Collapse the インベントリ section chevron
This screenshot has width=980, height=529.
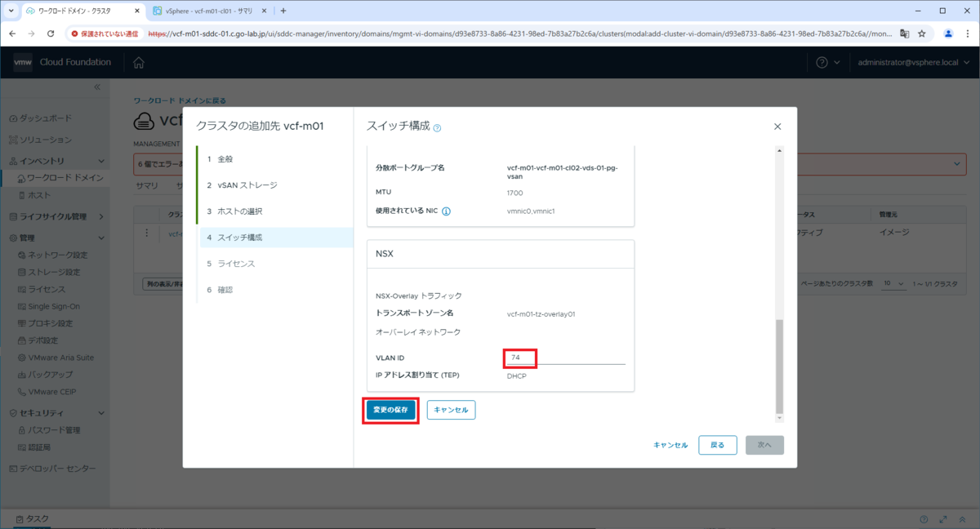100,162
